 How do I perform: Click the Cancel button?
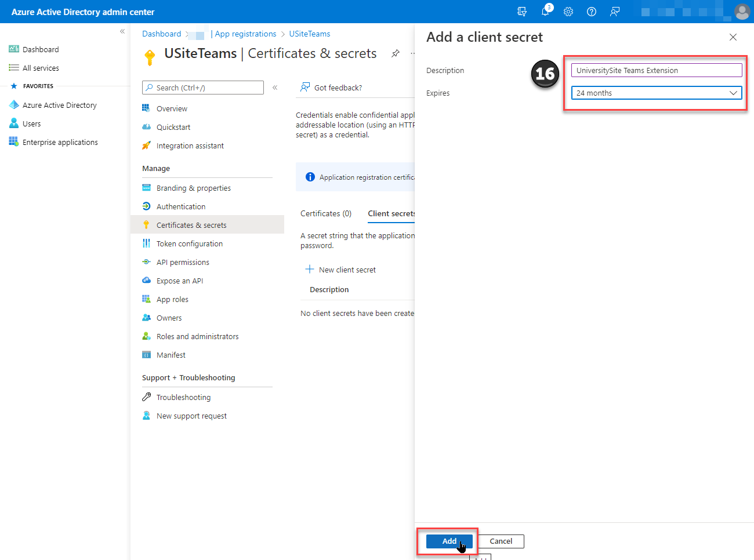(x=501, y=541)
